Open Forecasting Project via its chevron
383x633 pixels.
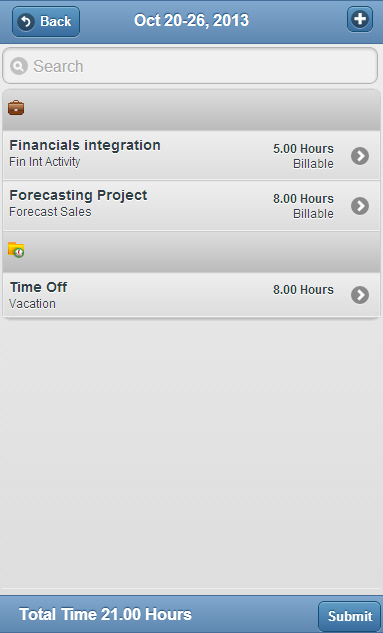(360, 206)
